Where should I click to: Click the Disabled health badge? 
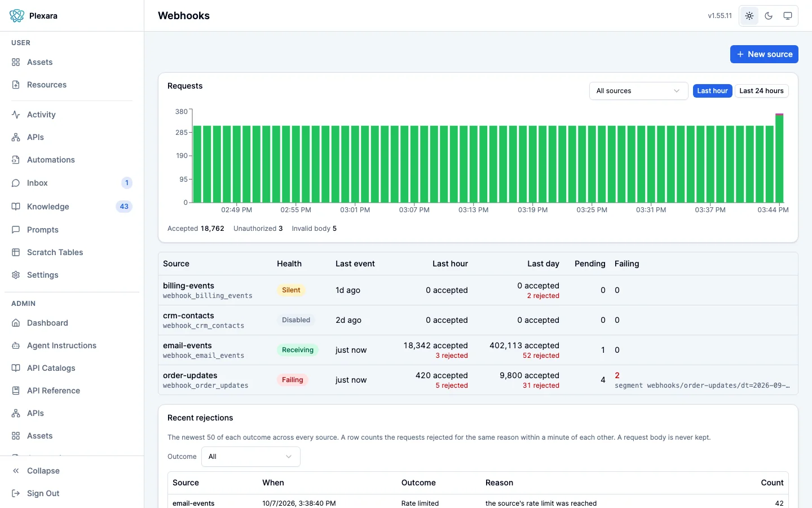click(296, 320)
